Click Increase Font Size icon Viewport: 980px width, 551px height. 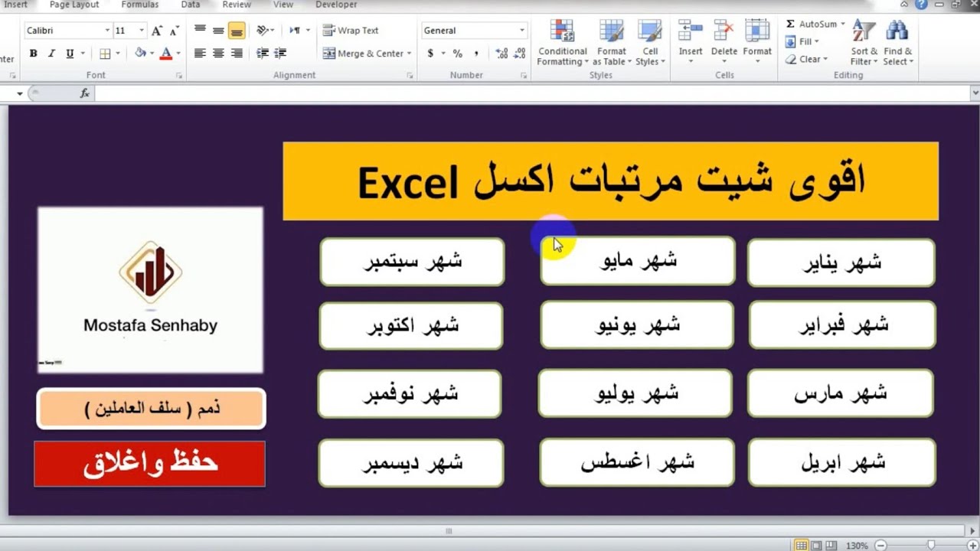157,31
